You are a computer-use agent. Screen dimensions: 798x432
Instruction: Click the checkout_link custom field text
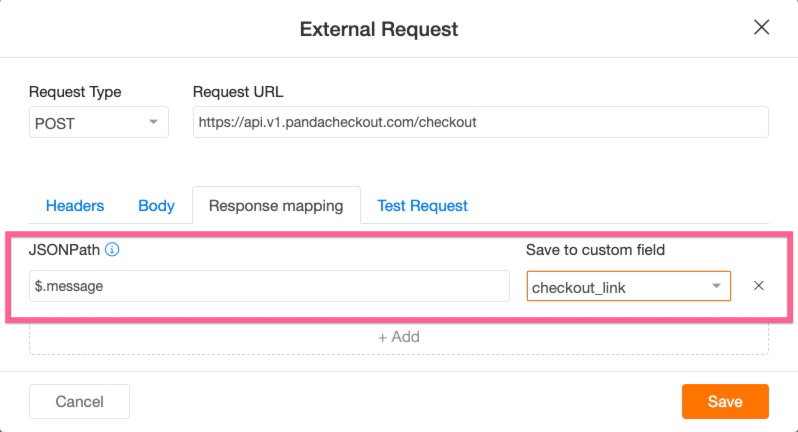pos(578,287)
